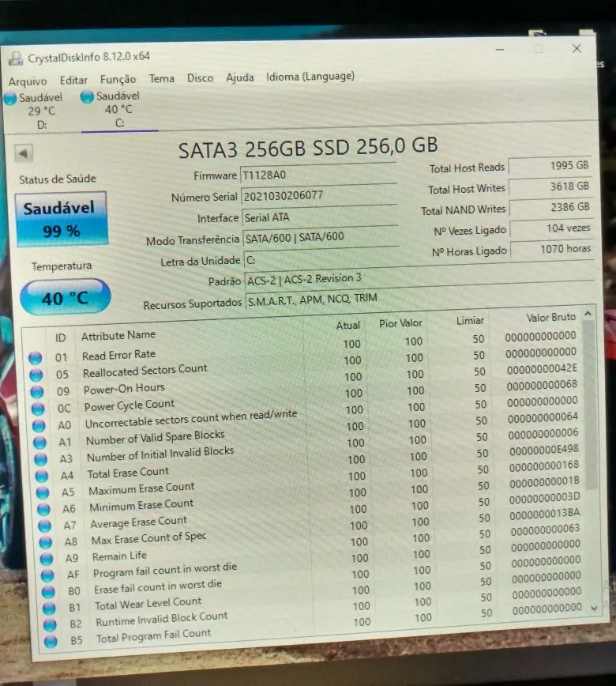Open the Arquivo menu

[28, 81]
